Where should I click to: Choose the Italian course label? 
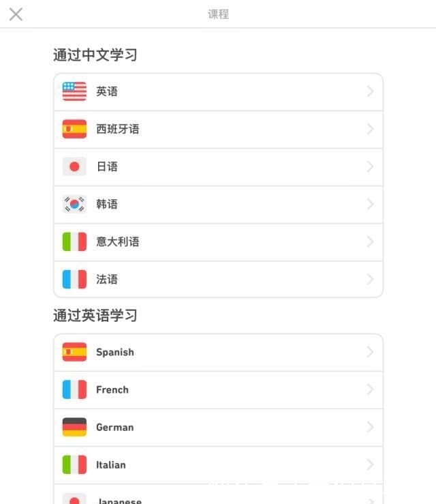pyautogui.click(x=111, y=464)
